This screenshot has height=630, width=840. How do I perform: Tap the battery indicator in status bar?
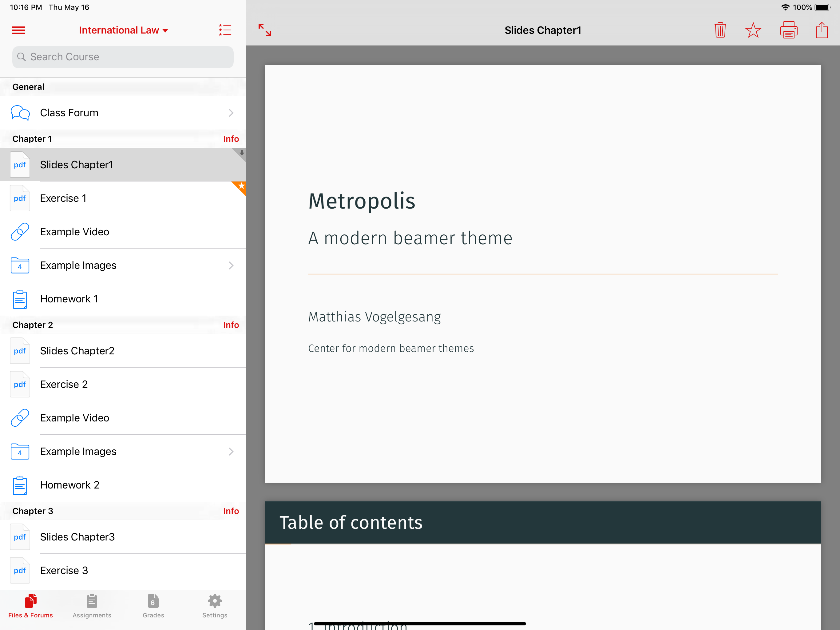tap(822, 7)
